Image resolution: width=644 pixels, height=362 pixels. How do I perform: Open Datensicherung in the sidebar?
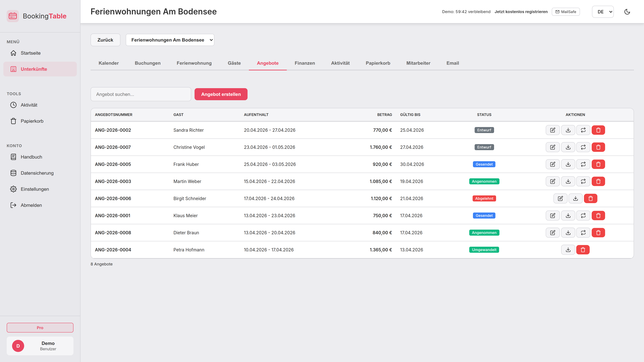40,173
